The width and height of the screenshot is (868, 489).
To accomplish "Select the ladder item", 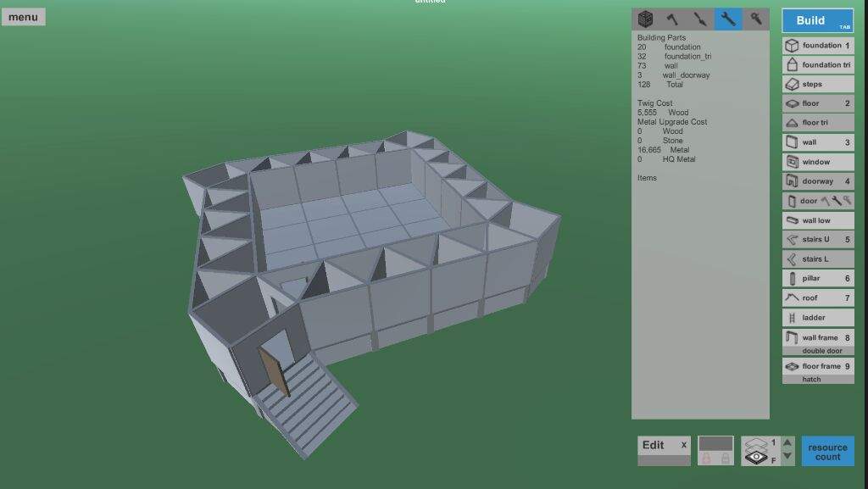I will 817,318.
